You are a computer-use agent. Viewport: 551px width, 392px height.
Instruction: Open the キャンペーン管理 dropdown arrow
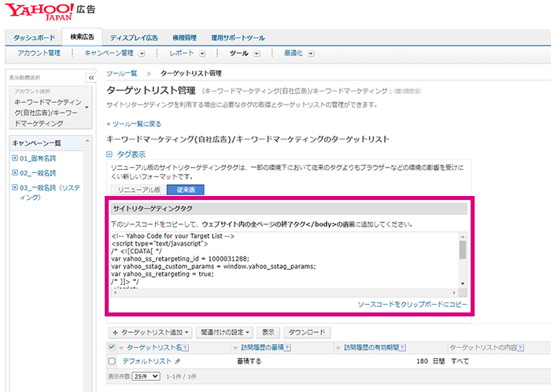pyautogui.click(x=142, y=54)
